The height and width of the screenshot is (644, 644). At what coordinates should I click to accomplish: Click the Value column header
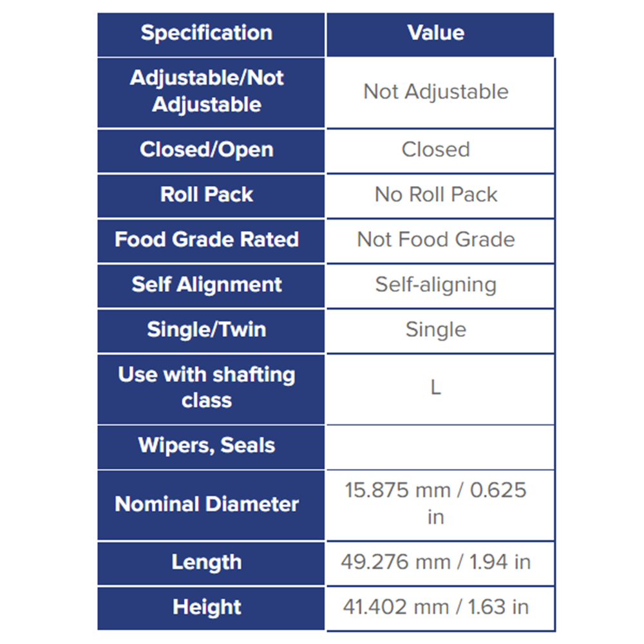point(440,35)
